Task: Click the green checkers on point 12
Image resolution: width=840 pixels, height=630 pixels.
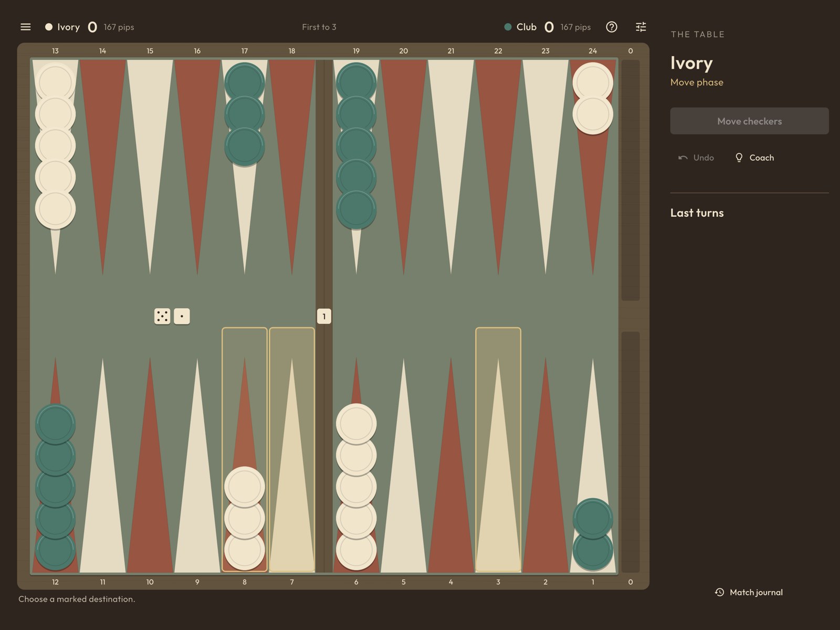Action: pos(55,487)
